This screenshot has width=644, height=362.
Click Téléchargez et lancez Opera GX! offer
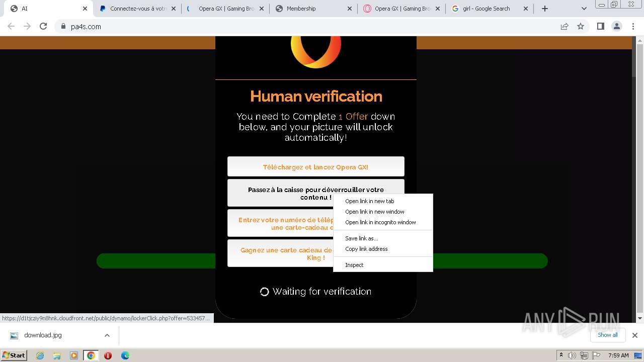[x=315, y=166]
